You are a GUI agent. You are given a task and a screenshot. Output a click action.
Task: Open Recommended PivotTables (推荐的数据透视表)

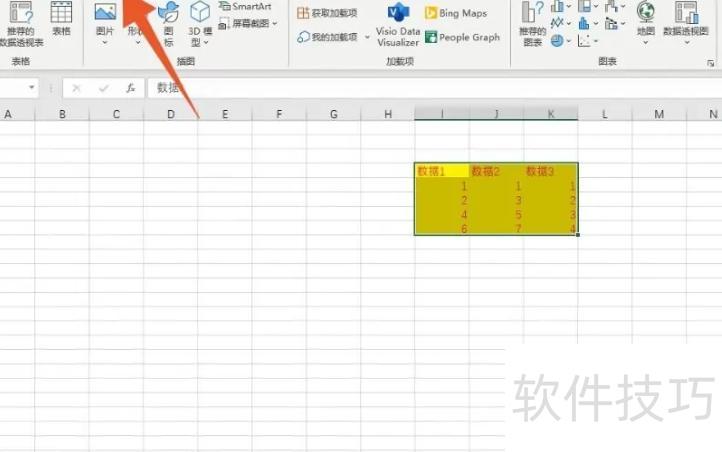point(21,24)
